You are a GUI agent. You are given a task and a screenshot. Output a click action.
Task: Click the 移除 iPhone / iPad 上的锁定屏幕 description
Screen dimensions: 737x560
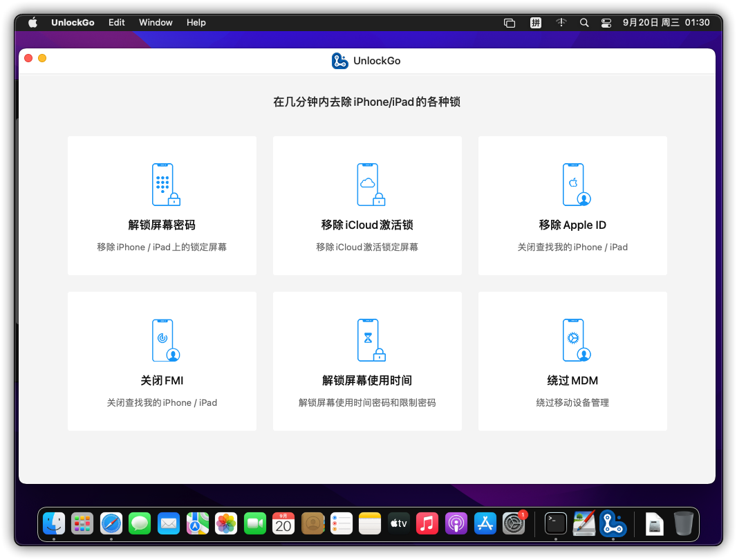[162, 247]
